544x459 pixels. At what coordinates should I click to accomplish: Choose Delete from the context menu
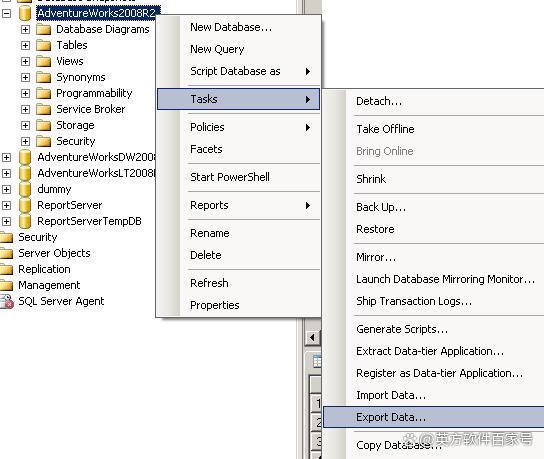click(238, 255)
